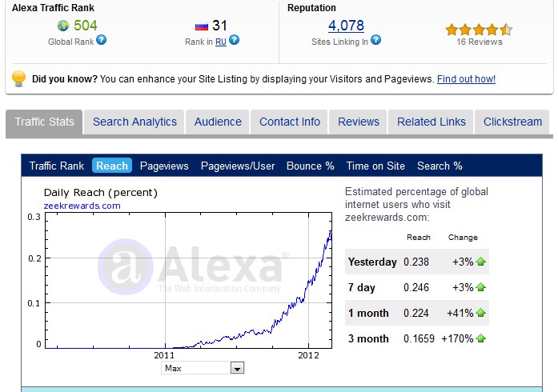
Task: Click green up arrow in 3 month row
Action: pyautogui.click(x=481, y=338)
